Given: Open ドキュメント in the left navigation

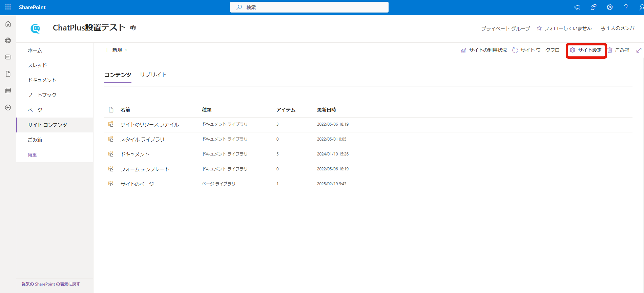Looking at the screenshot, I should click(42, 80).
